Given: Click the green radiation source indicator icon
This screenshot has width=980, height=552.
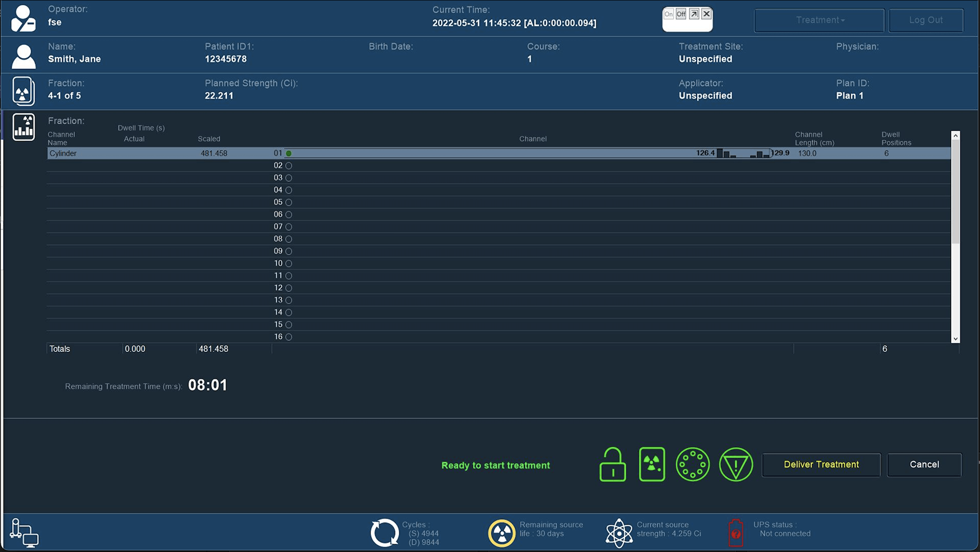Looking at the screenshot, I should [652, 464].
